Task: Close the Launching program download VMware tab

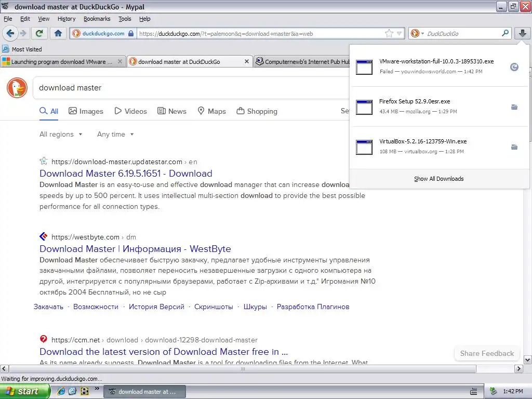Action: tap(120, 61)
